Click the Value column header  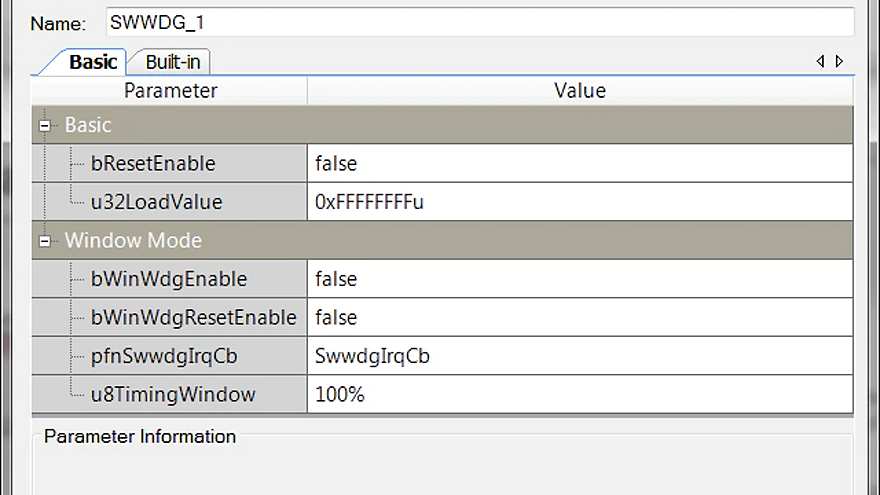pos(580,90)
